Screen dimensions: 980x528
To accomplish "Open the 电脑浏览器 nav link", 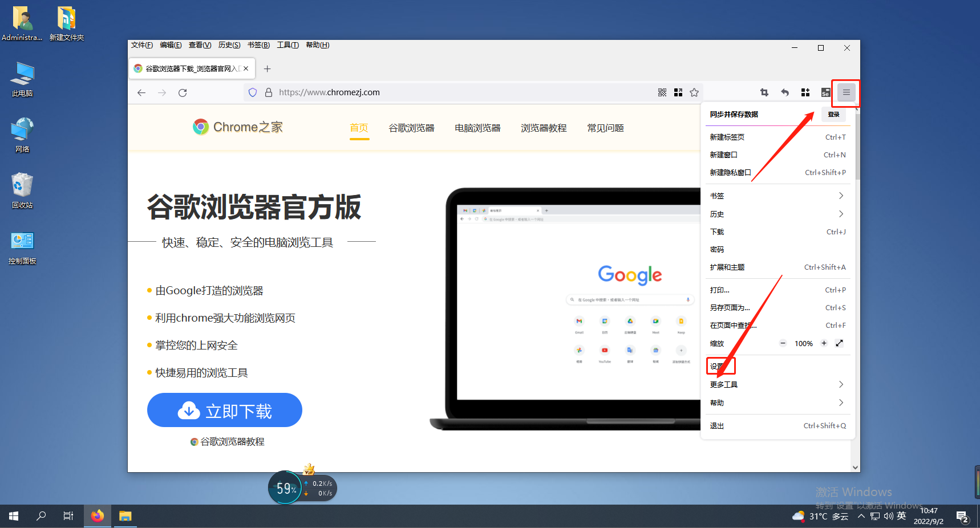I will pos(477,128).
